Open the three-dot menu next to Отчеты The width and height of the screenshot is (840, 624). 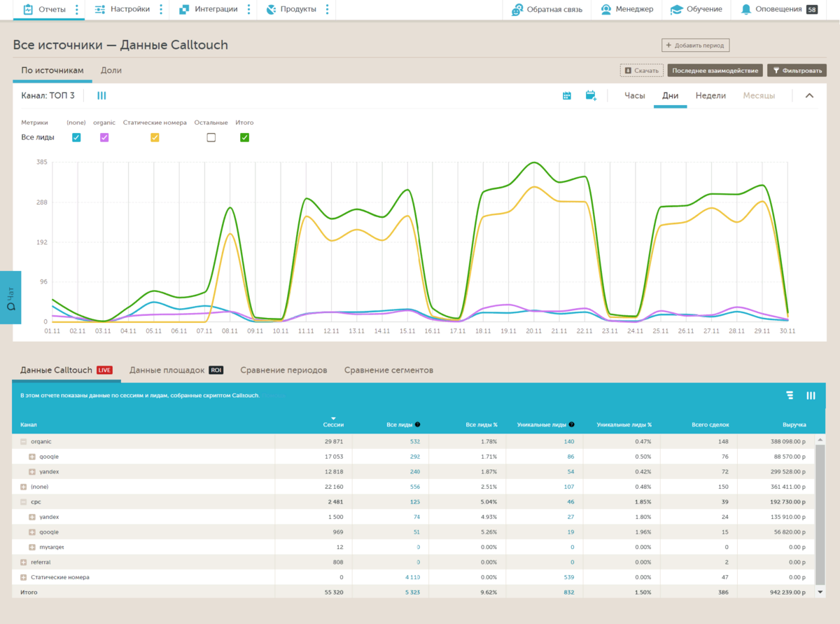77,9
